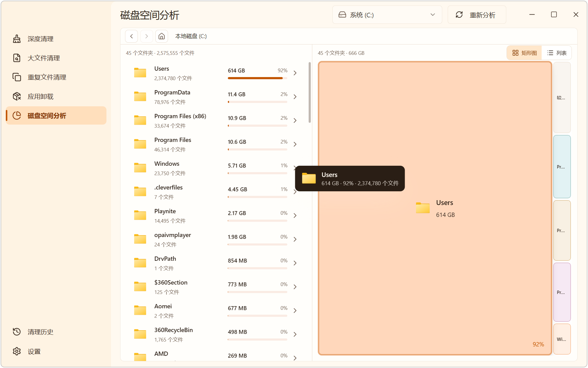Click the 498 MB size value
Viewport: 588px width, 368px height.
[x=237, y=332]
